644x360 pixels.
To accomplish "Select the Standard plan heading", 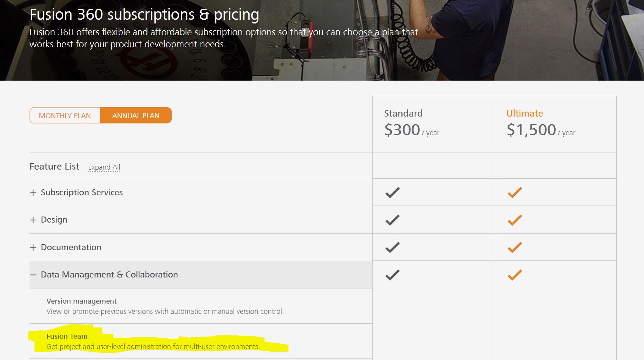I will (403, 113).
